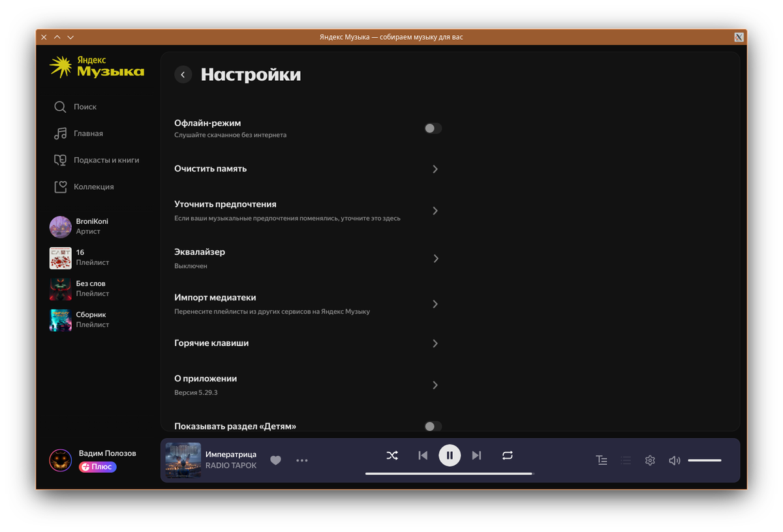Click the Коллекция heart icon

click(60, 187)
